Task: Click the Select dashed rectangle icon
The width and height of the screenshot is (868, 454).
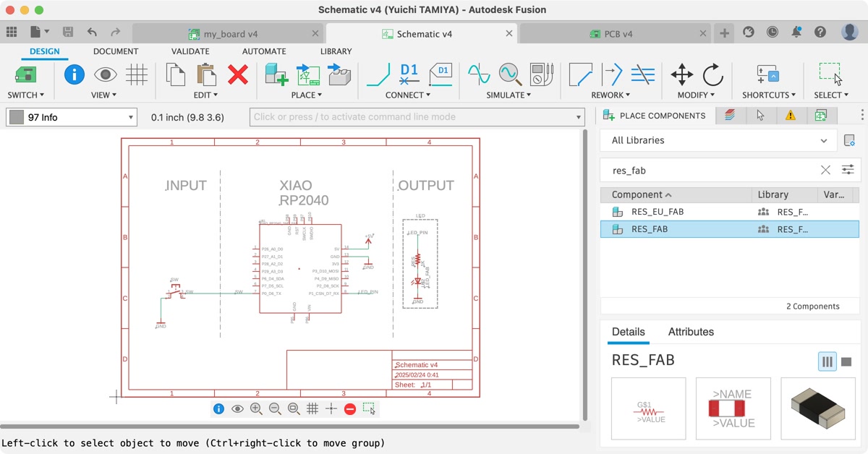Action: [x=830, y=74]
